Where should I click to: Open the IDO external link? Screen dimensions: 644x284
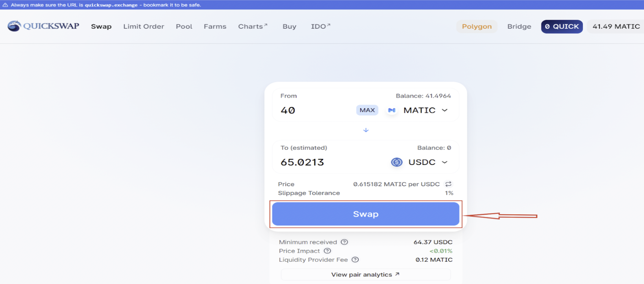click(321, 27)
